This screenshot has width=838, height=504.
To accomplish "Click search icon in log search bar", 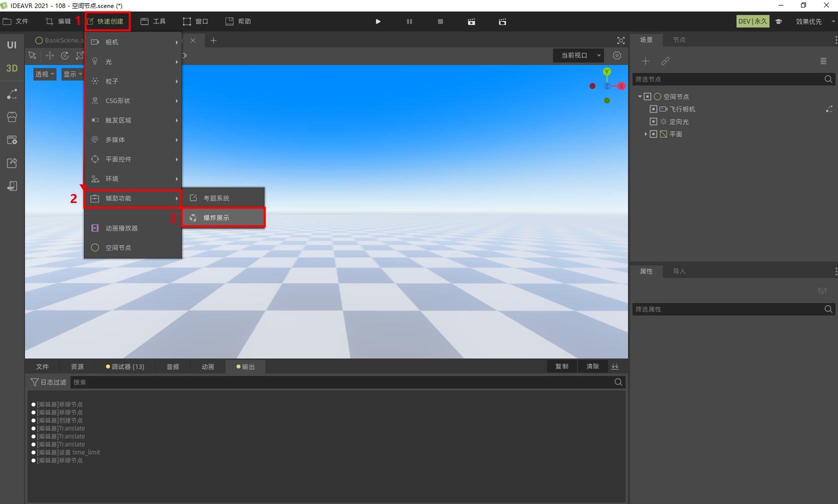I will pyautogui.click(x=618, y=382).
